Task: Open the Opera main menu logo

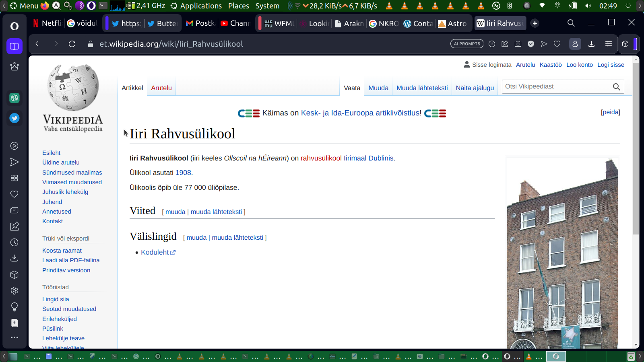Action: (14, 26)
